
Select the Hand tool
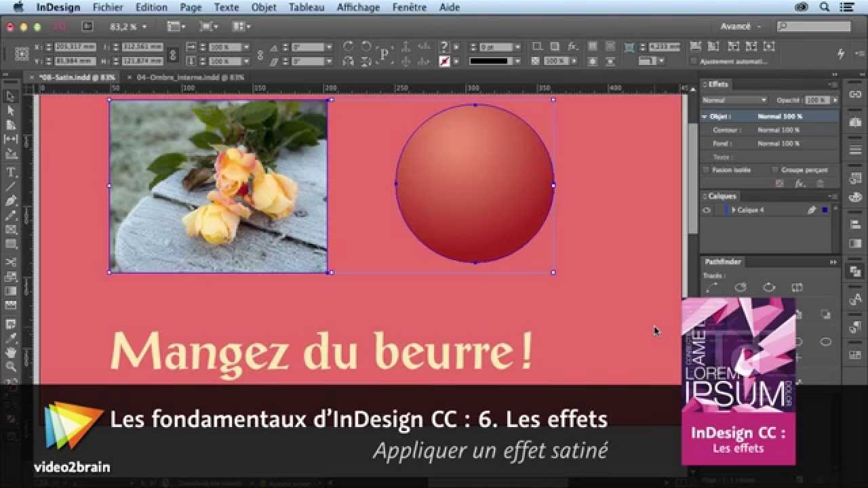click(x=11, y=352)
